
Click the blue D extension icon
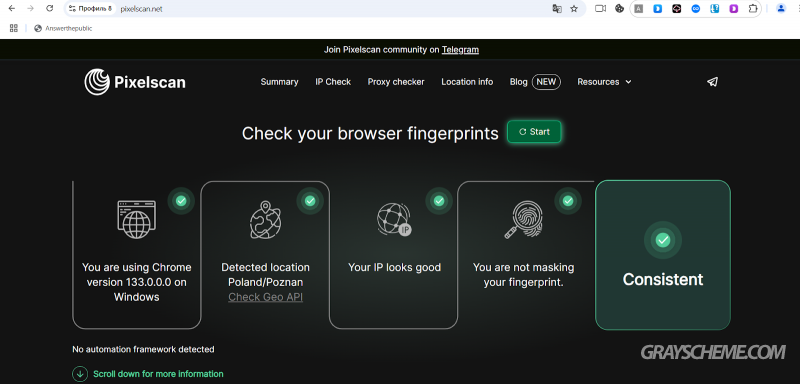658,9
